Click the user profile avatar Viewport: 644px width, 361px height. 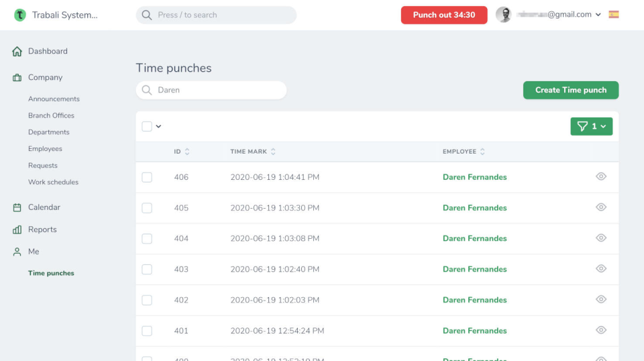(504, 15)
